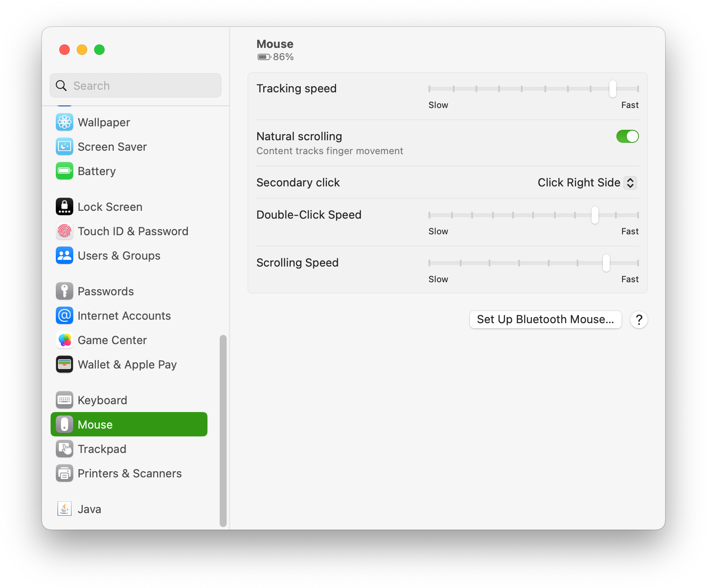
Task: Click Set Up Bluetooth Mouse button
Action: click(545, 320)
